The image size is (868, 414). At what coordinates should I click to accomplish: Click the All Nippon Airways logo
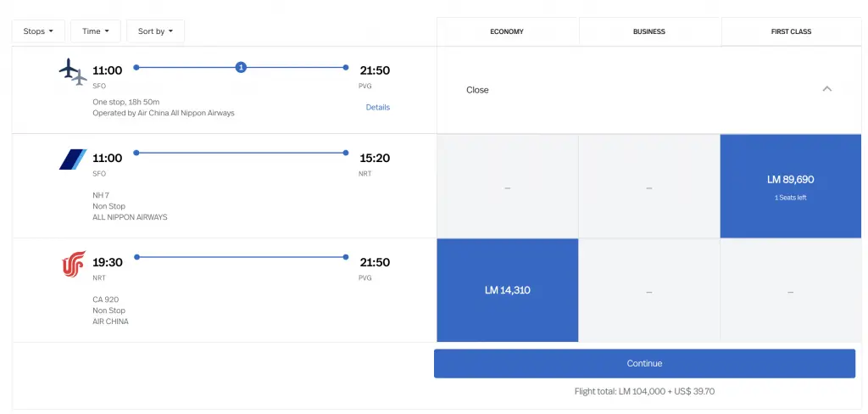73,159
